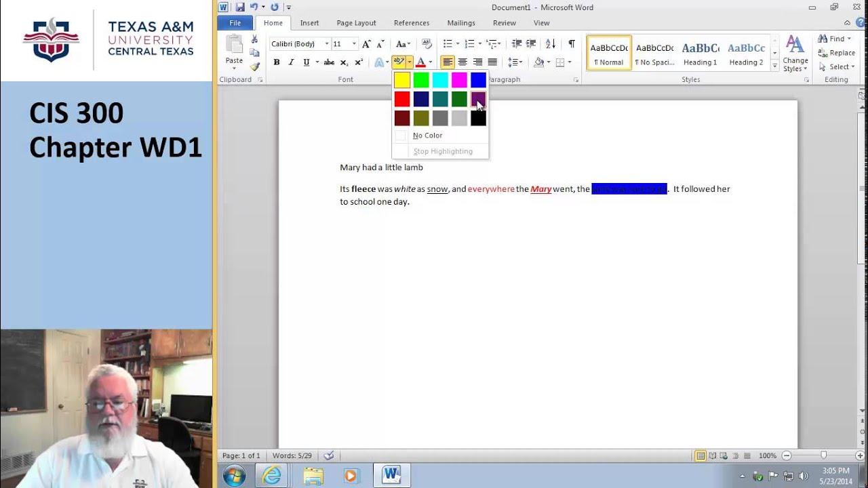Apply the No Spacing style
The height and width of the screenshot is (488, 868).
tap(654, 54)
